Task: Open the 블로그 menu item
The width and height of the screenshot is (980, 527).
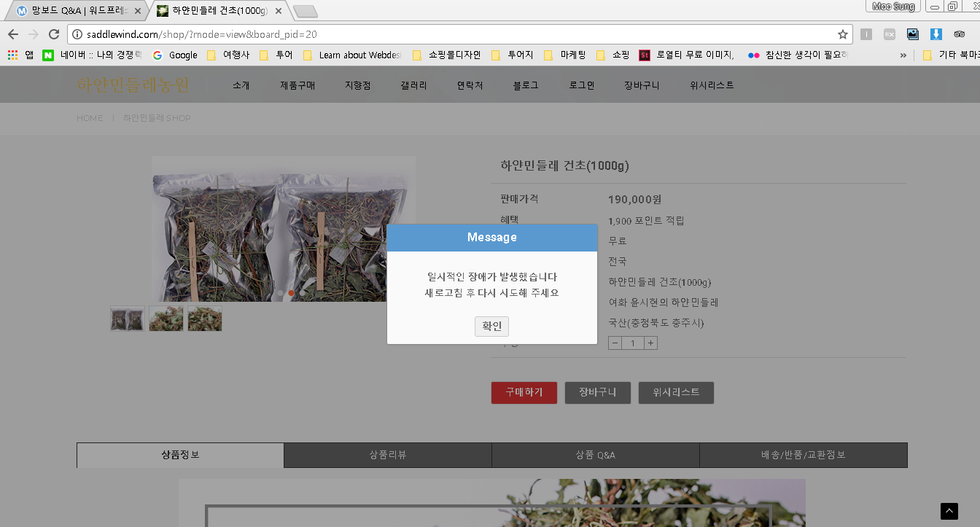Action: click(x=526, y=85)
